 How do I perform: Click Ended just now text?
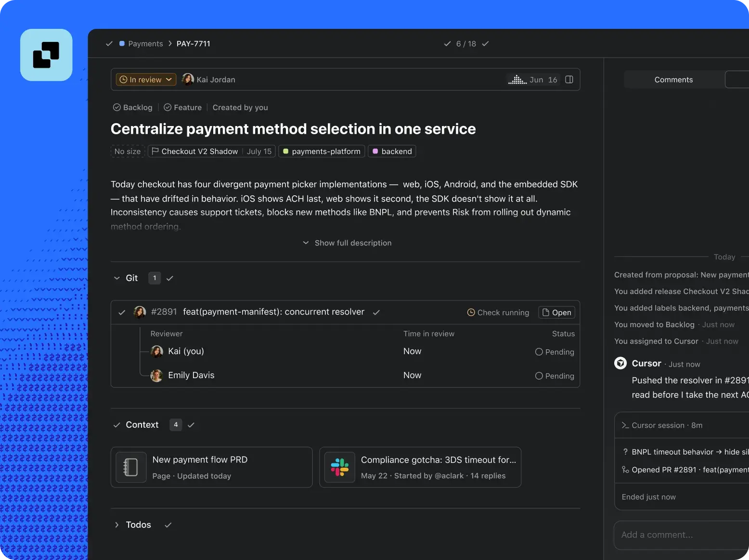[649, 497]
